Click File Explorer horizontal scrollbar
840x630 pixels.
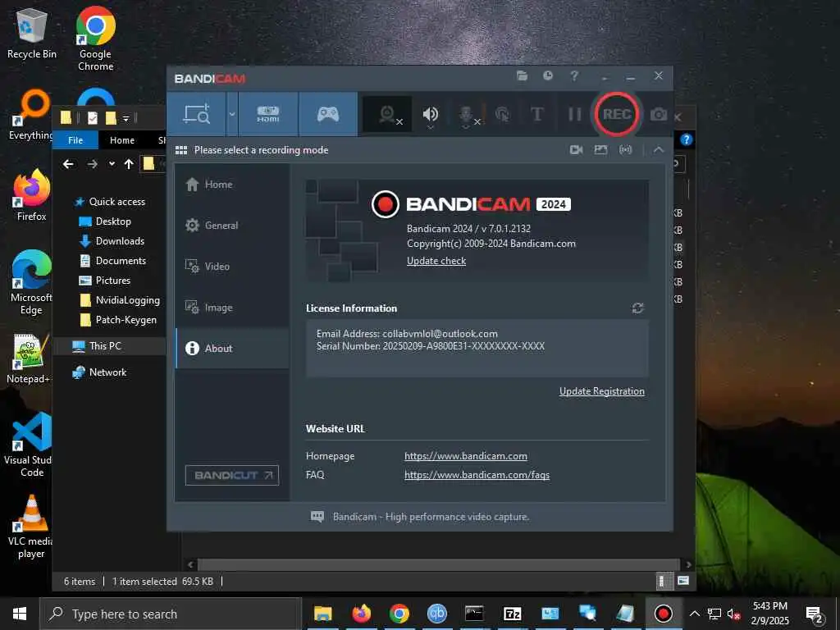pyautogui.click(x=438, y=564)
